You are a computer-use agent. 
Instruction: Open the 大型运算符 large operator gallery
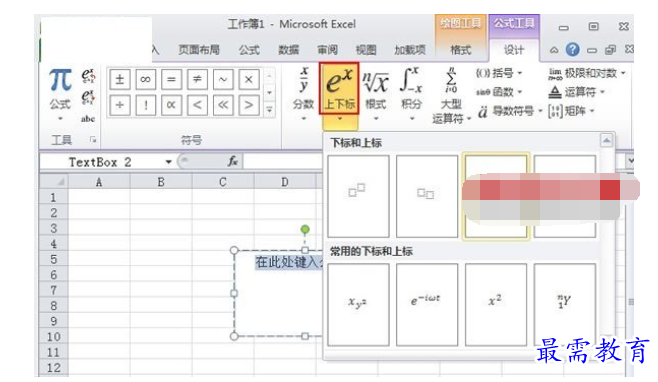tap(451, 95)
